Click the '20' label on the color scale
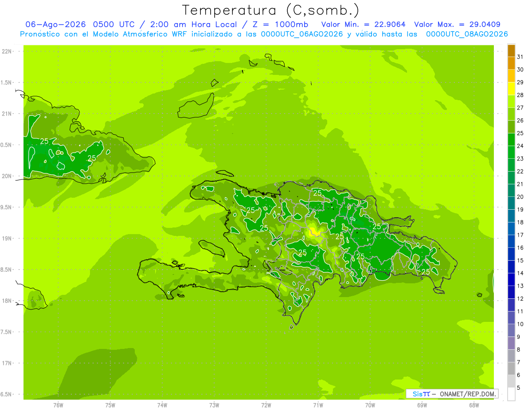The height and width of the screenshot is (411, 532). pyautogui.click(x=520, y=197)
